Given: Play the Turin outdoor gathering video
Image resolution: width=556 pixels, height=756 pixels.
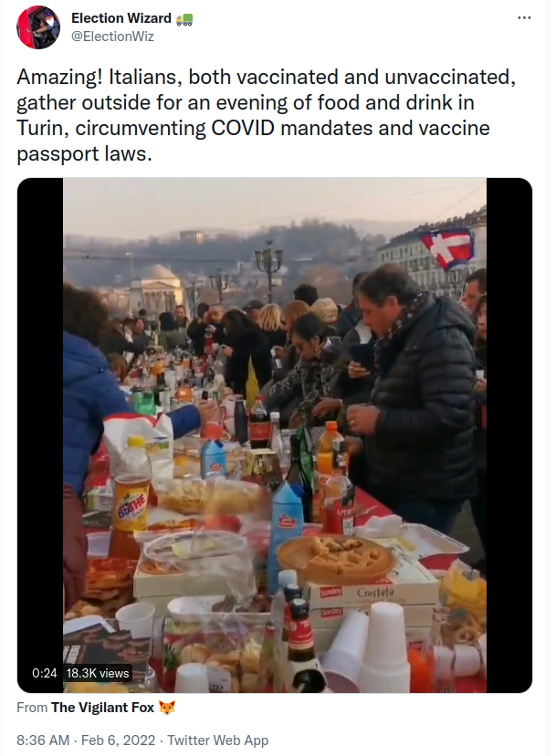Looking at the screenshot, I should (275, 436).
